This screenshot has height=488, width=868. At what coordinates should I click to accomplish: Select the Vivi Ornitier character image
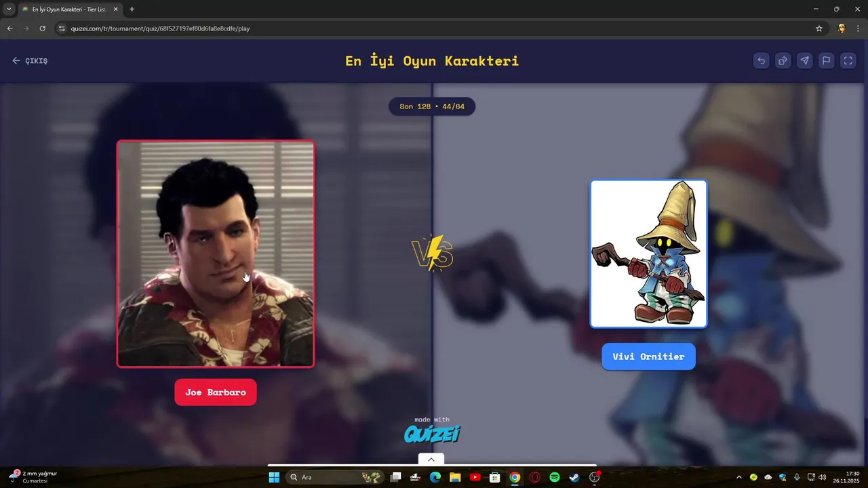pos(648,254)
